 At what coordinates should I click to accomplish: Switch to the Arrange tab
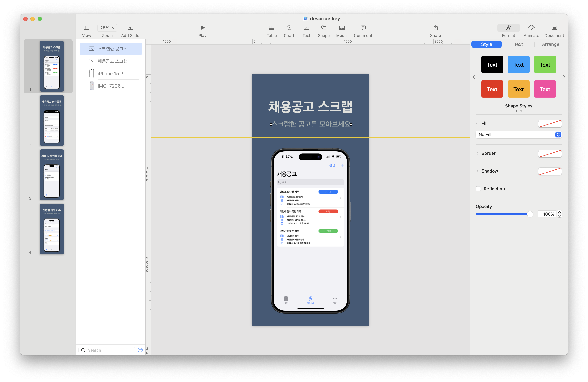point(550,44)
